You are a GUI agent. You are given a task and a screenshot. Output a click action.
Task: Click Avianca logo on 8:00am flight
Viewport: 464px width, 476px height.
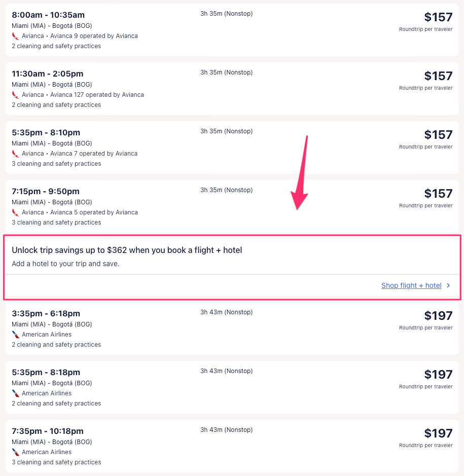pos(15,36)
